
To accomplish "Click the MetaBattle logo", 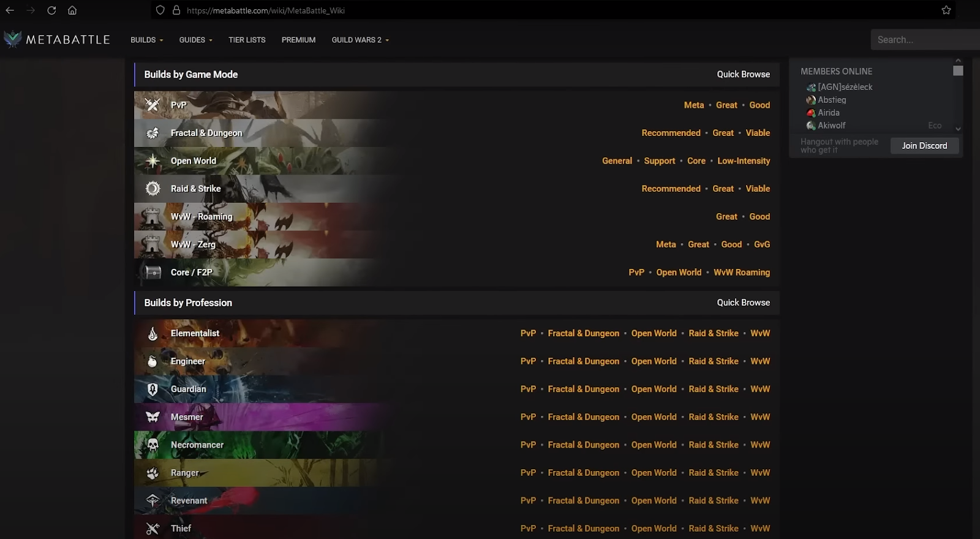I will [x=57, y=39].
